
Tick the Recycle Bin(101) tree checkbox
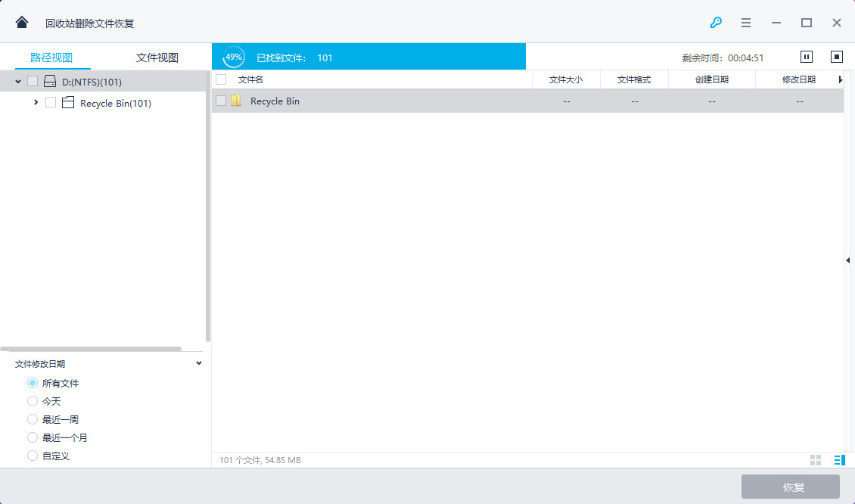coord(51,103)
